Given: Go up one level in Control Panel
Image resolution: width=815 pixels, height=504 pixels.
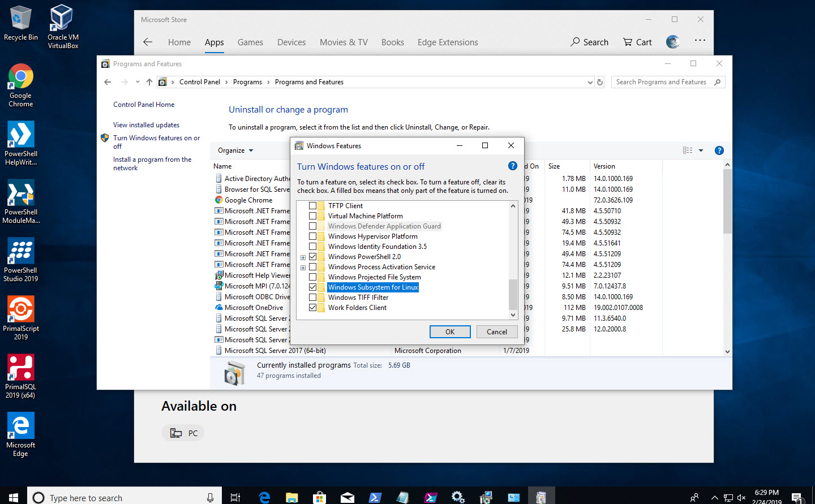Looking at the screenshot, I should point(149,82).
